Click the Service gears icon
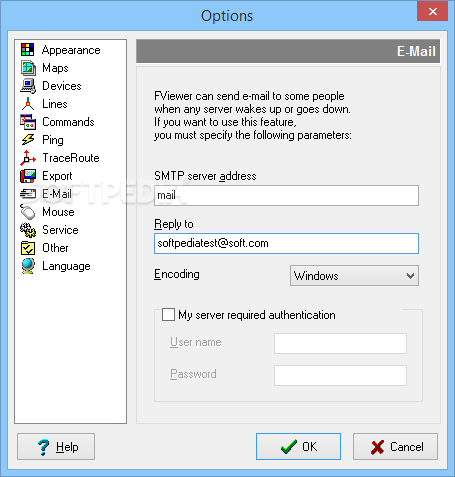Viewport: 455px width, 477px height. 28,230
